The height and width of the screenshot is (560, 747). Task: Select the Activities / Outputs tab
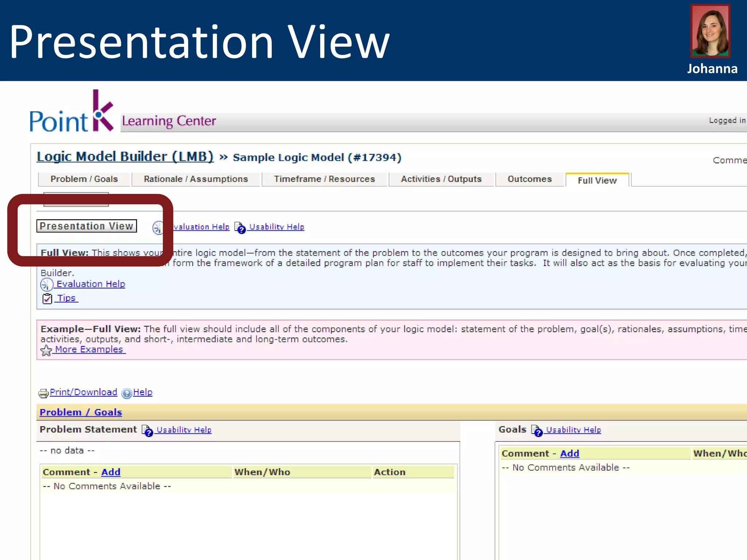[x=441, y=179]
